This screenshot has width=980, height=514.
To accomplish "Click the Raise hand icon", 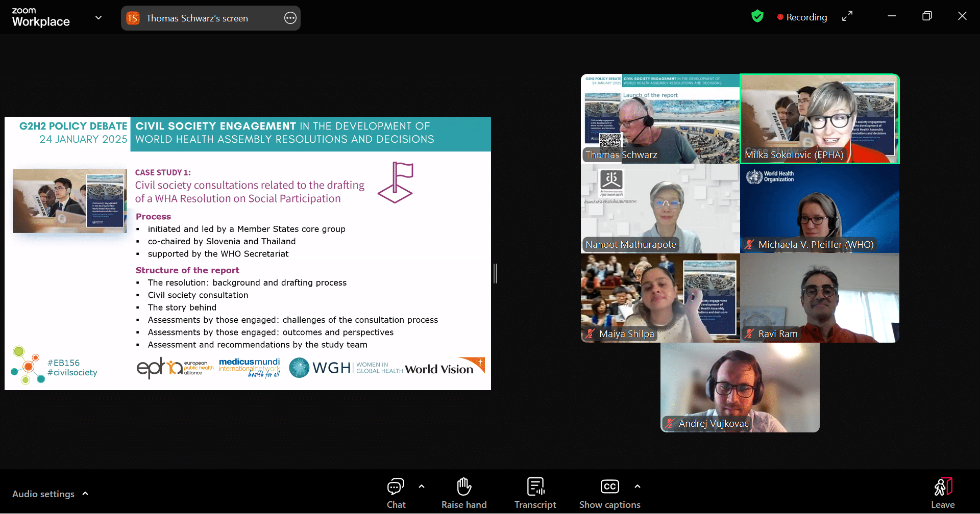I will point(463,493).
